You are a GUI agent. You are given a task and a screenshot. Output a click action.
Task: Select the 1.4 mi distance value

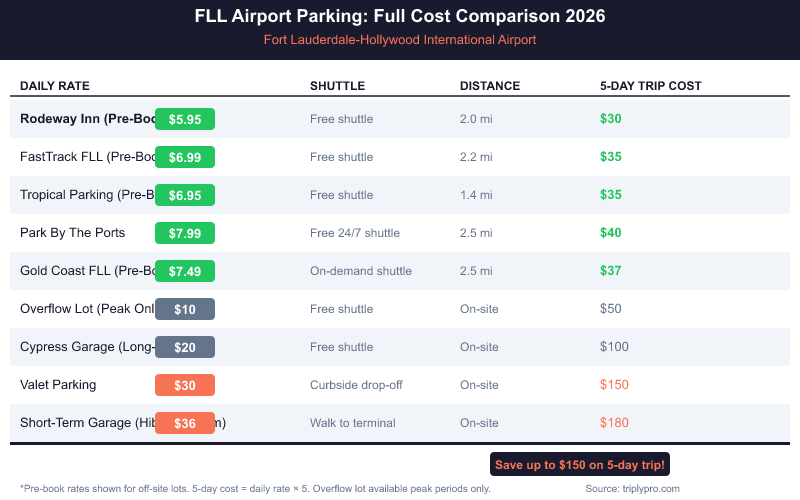476,195
